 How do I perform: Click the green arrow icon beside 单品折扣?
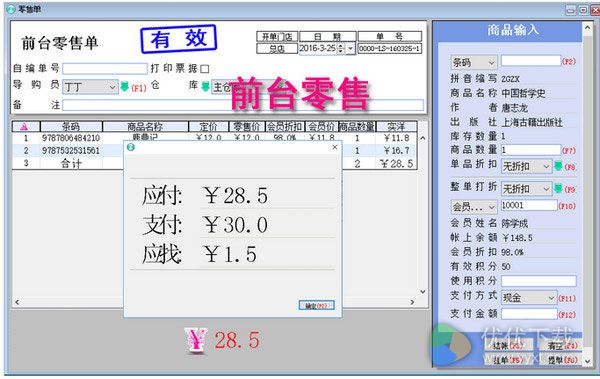(x=558, y=166)
